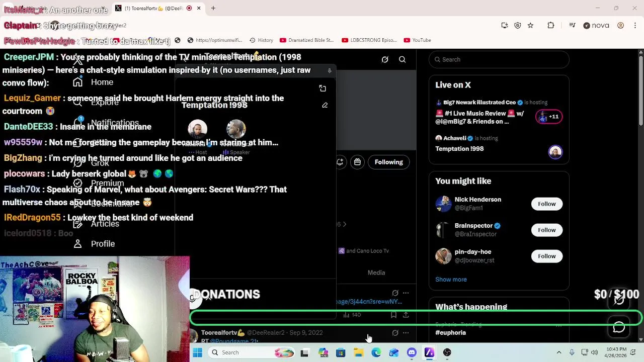
Task: Click the Grok floating button at bottom right
Action: point(619,300)
